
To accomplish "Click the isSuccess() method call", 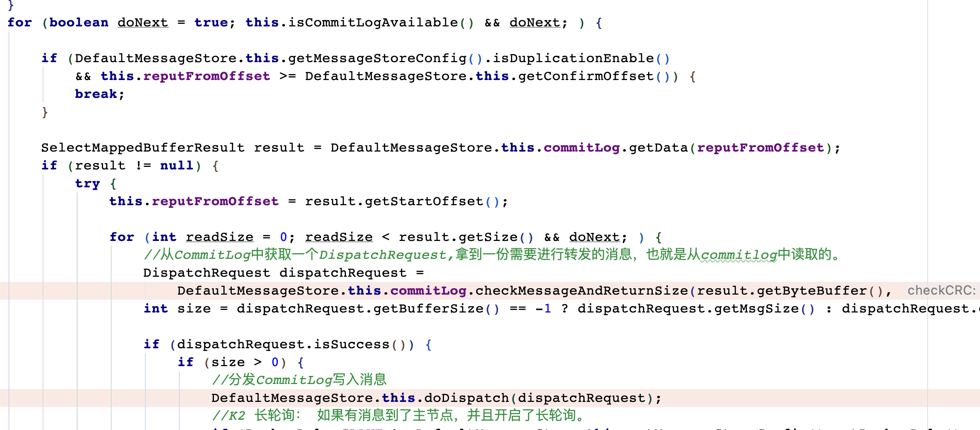I will (360, 344).
